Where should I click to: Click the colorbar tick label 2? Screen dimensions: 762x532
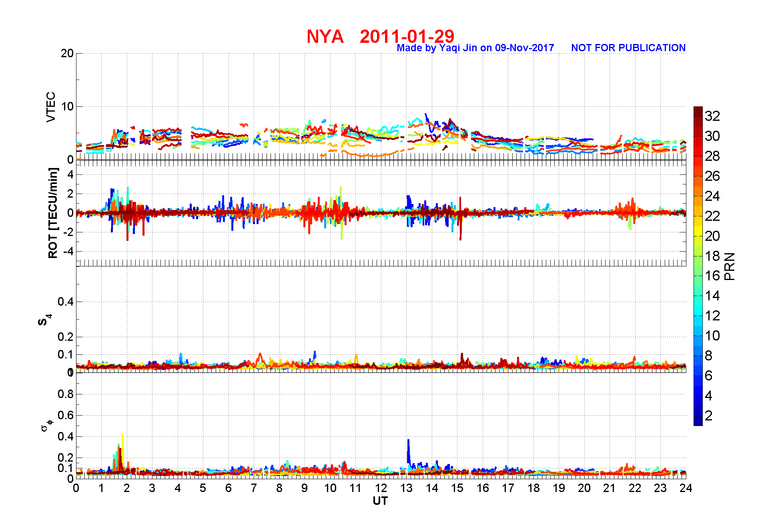tap(709, 416)
